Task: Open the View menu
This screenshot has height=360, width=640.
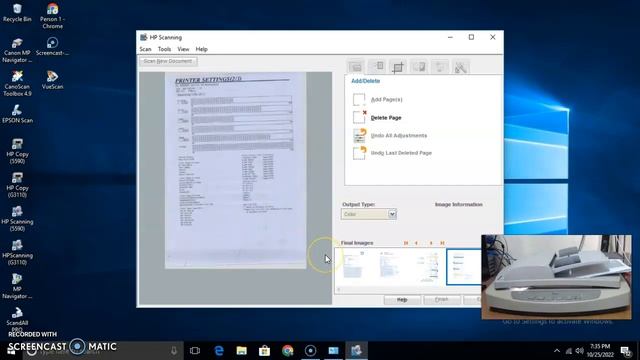Action: [183, 49]
